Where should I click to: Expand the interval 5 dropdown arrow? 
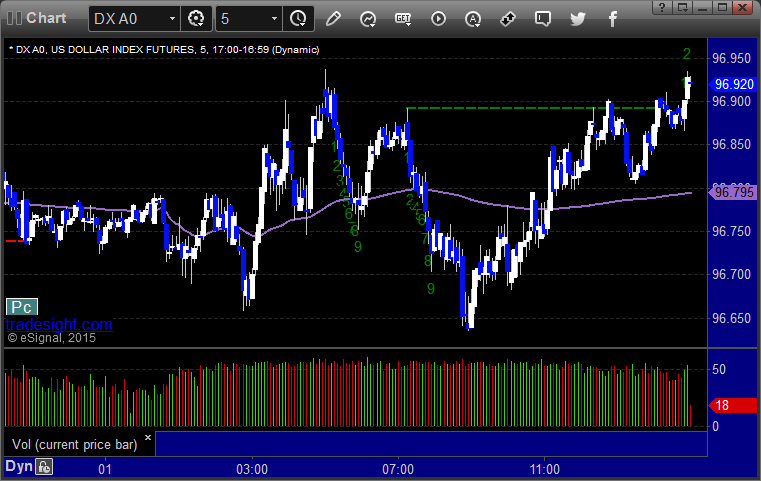tap(274, 19)
